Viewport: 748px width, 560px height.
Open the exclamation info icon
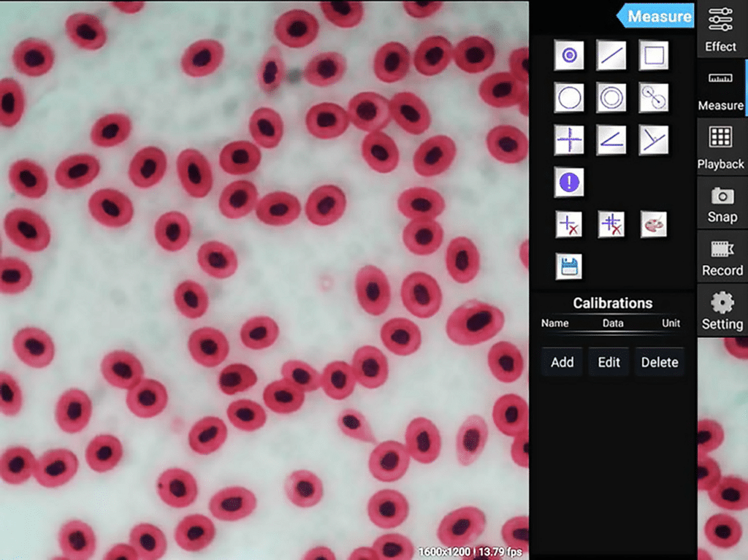tap(569, 182)
